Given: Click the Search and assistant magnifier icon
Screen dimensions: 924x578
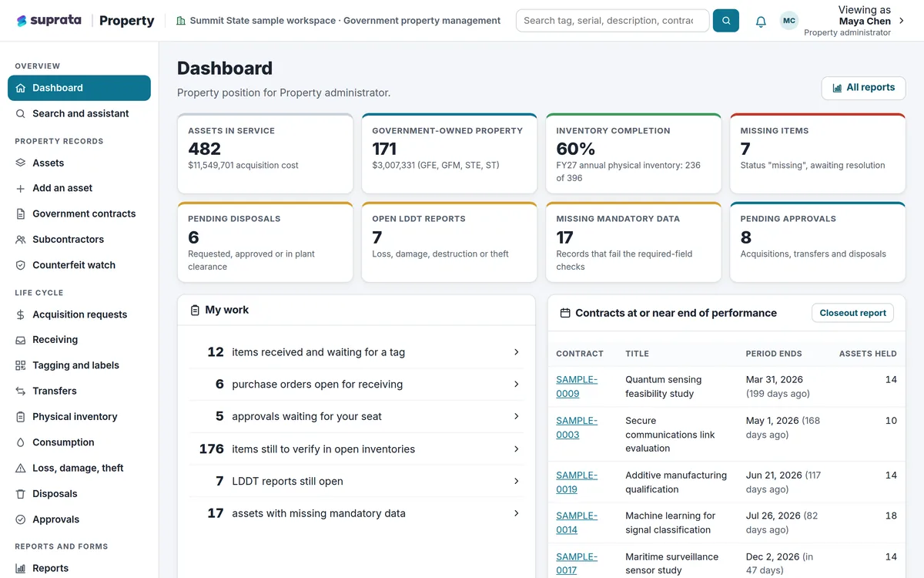Looking at the screenshot, I should click(x=21, y=113).
